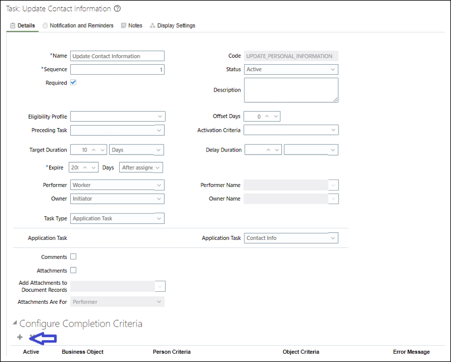
Task: Increase Offset Days with the up arrow
Action: [267, 116]
